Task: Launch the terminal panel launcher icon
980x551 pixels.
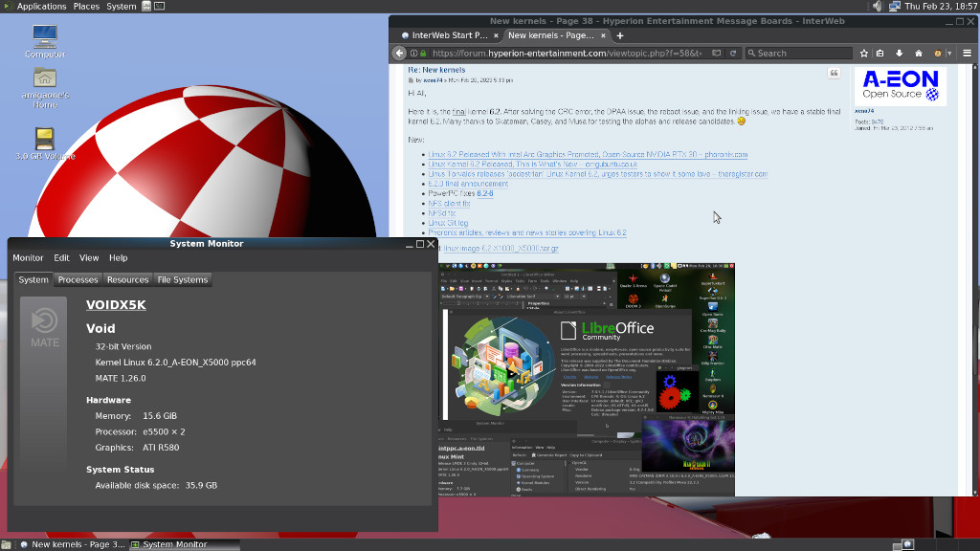Action: tap(160, 7)
